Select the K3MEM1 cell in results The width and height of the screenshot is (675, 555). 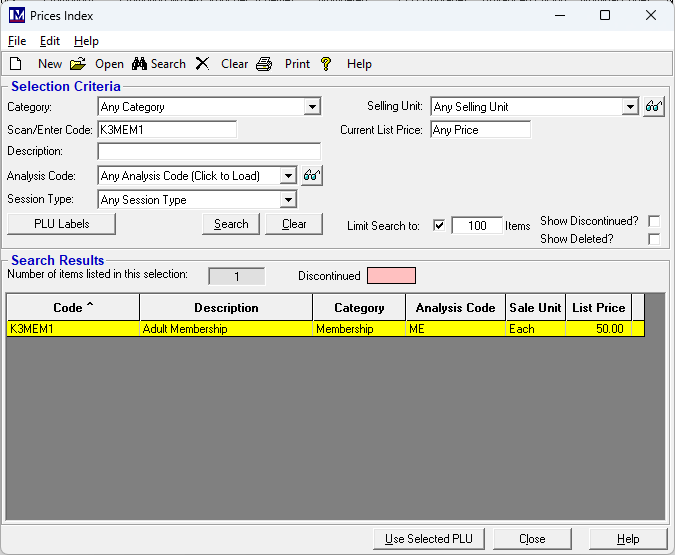point(73,329)
